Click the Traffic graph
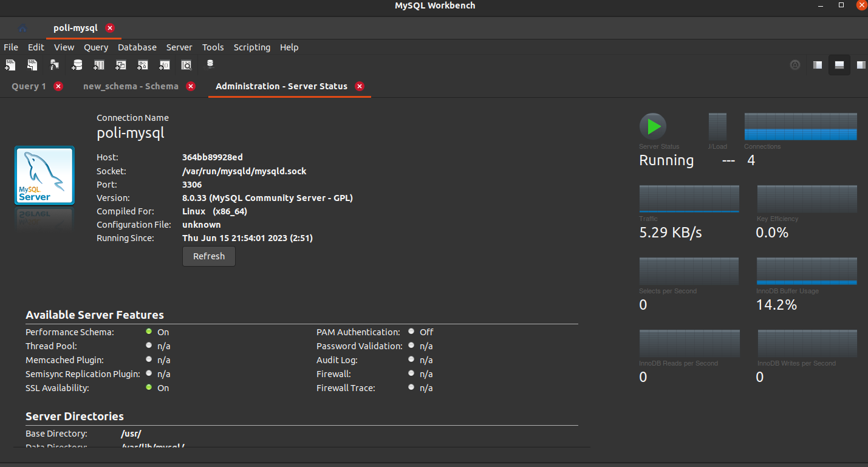Viewport: 868px width, 467px height. coord(689,199)
